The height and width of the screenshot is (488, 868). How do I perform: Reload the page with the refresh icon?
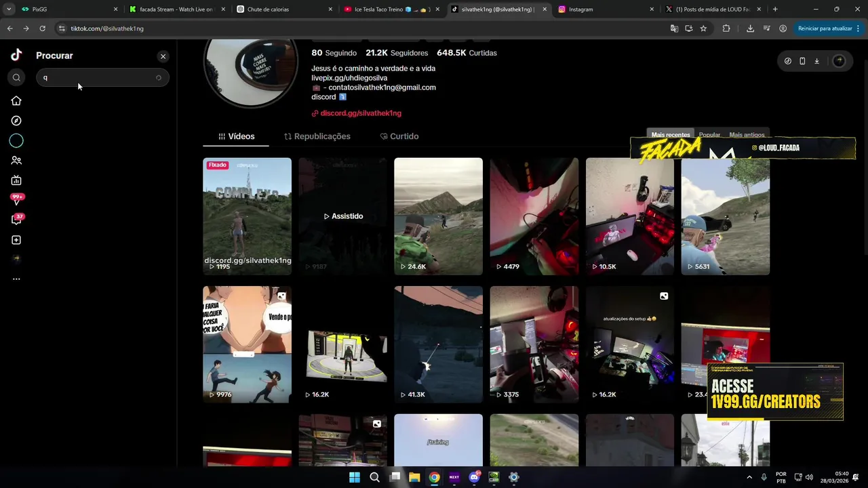(42, 28)
